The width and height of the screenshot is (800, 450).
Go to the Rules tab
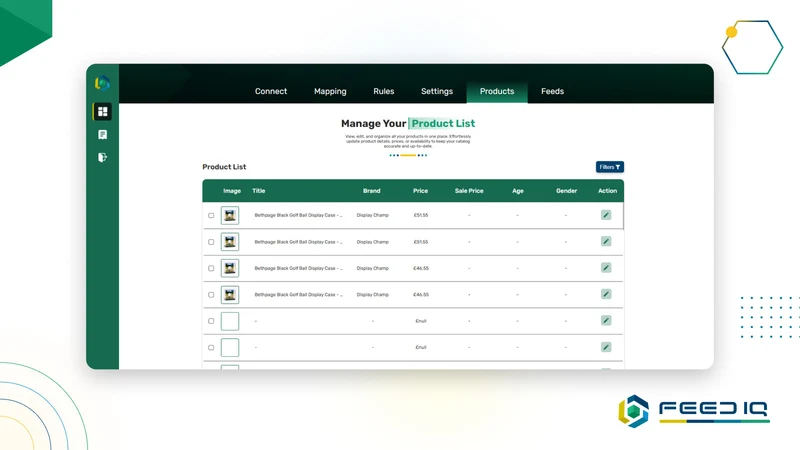[384, 91]
